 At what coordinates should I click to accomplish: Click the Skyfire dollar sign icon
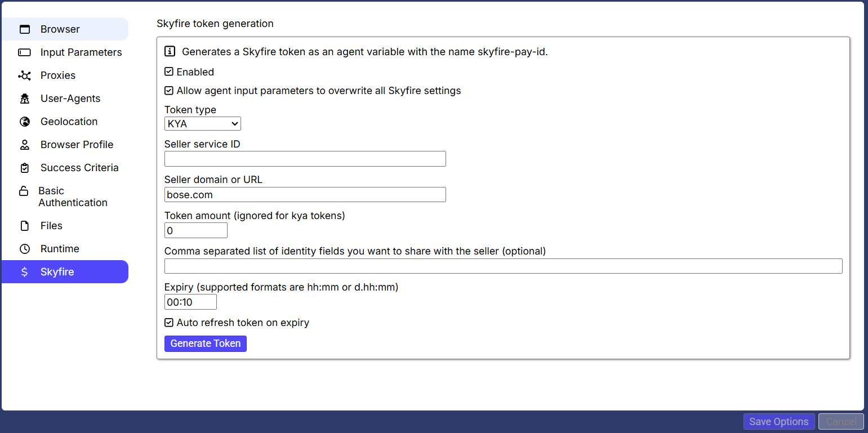[25, 271]
